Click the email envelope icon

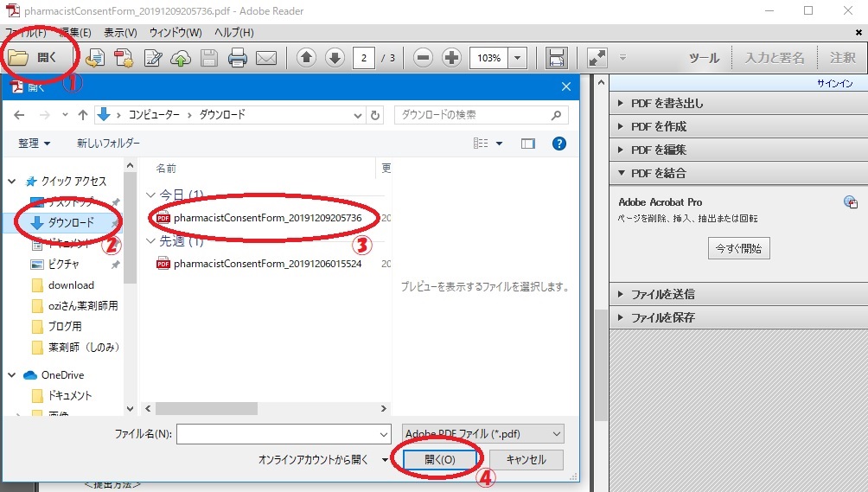(x=266, y=58)
